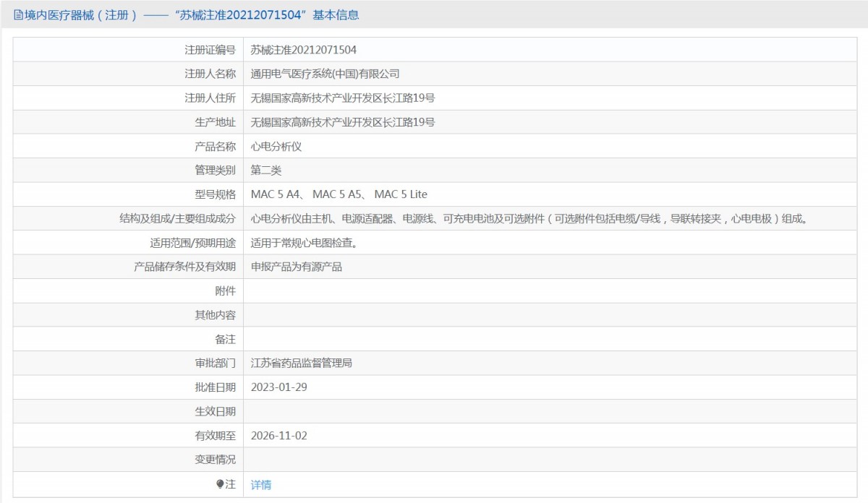
Task: Click the approval date 2023-01-29
Action: click(x=279, y=387)
